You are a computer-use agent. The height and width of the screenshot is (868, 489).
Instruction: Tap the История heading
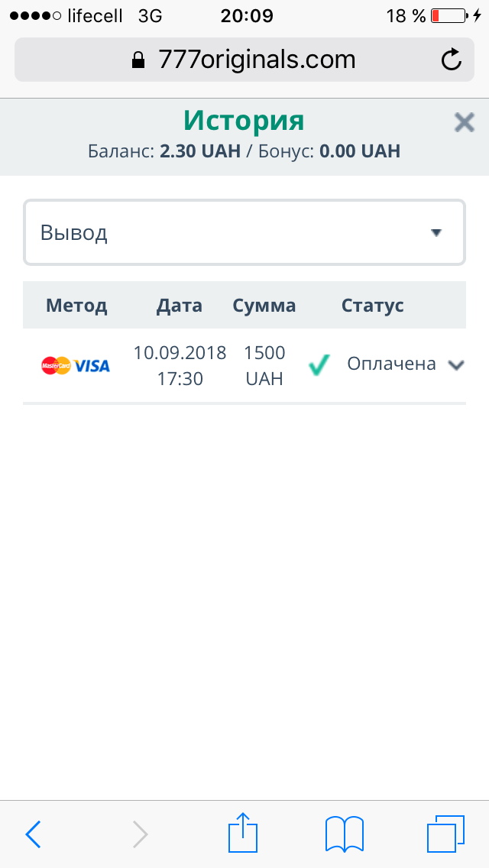point(244,121)
